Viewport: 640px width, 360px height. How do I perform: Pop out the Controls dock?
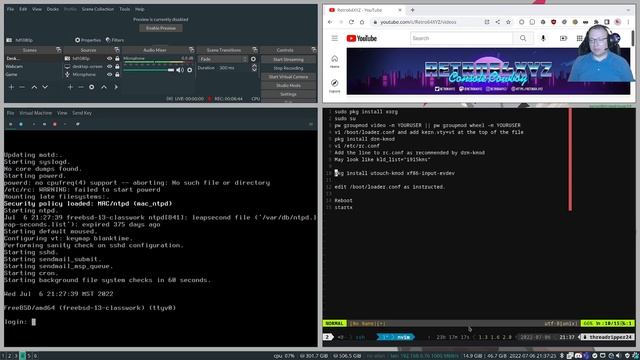(x=313, y=50)
